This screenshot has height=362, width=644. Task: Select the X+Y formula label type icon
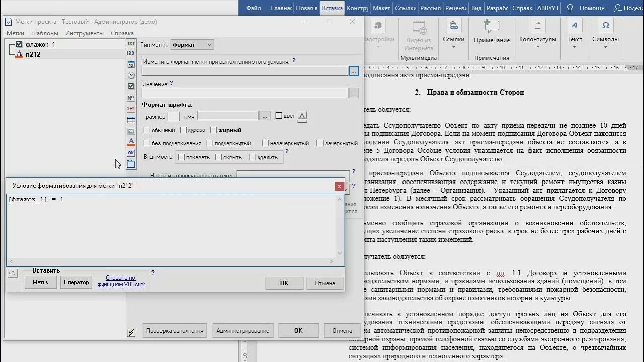[131, 109]
